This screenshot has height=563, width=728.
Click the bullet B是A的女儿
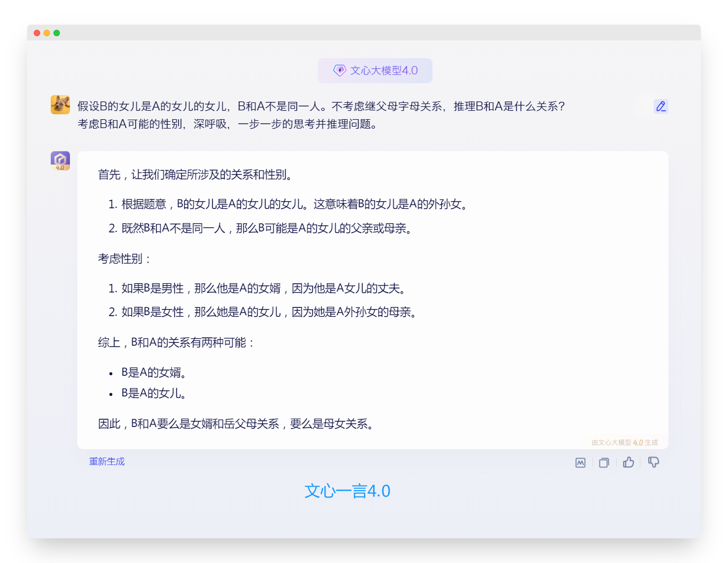[x=154, y=393]
